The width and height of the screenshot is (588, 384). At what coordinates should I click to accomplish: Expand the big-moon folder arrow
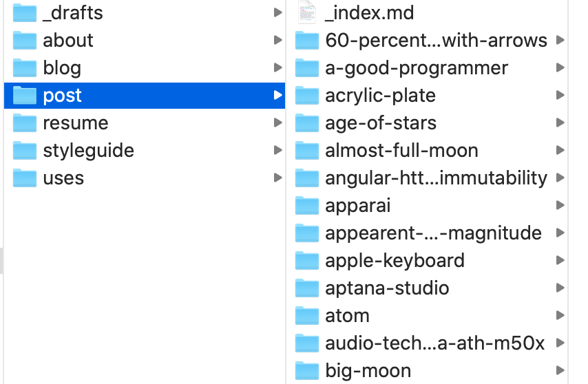(x=560, y=370)
